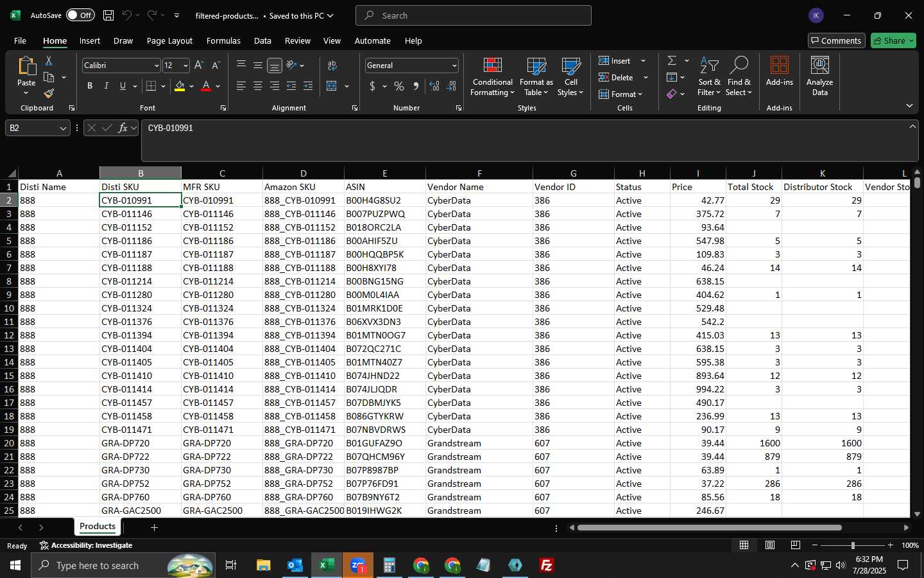Click the Wrap Text icon

tap(332, 65)
